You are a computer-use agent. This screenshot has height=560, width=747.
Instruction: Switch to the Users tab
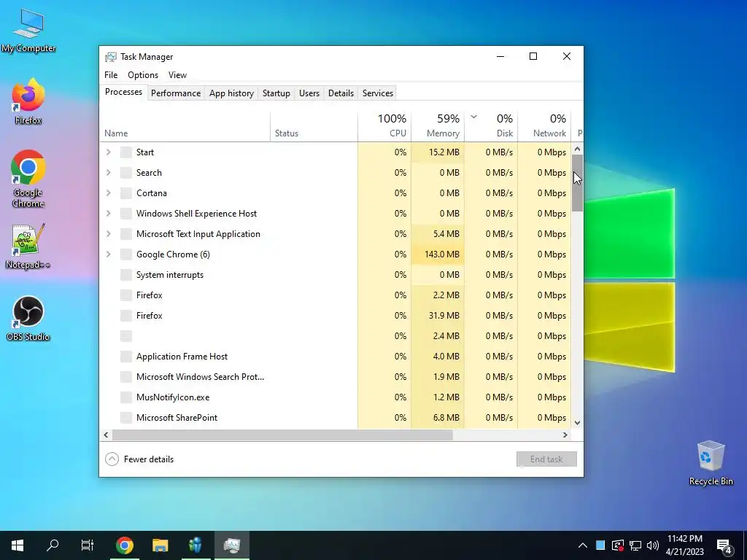[x=309, y=93]
